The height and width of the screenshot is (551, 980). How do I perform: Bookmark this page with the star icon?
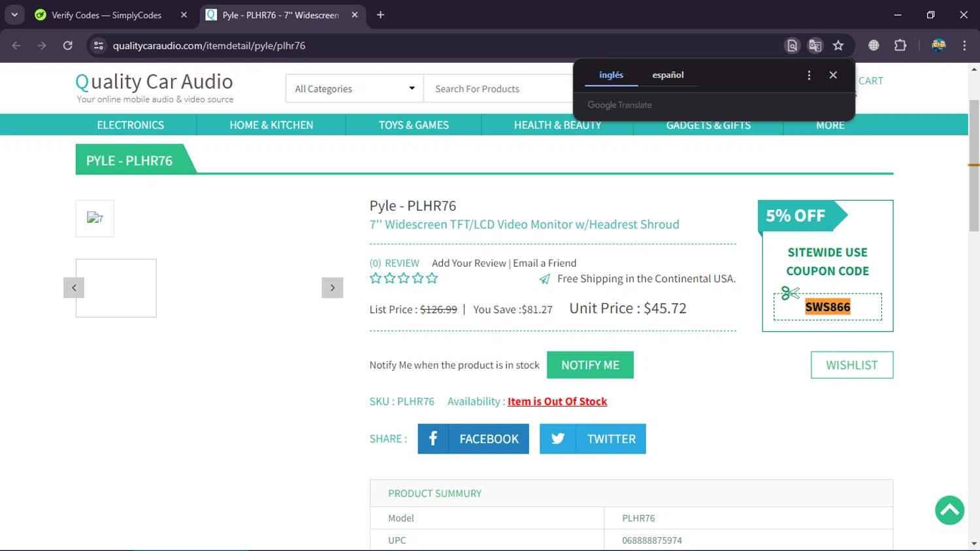pyautogui.click(x=838, y=46)
